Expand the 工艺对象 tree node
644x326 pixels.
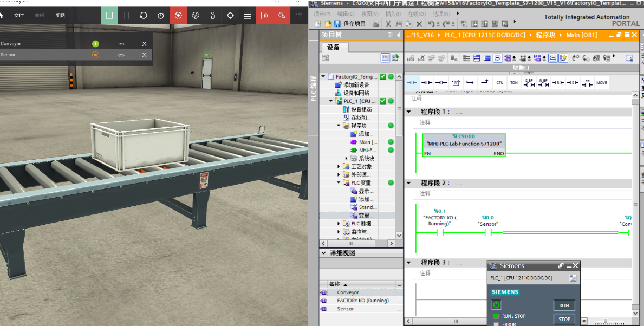[x=339, y=167]
